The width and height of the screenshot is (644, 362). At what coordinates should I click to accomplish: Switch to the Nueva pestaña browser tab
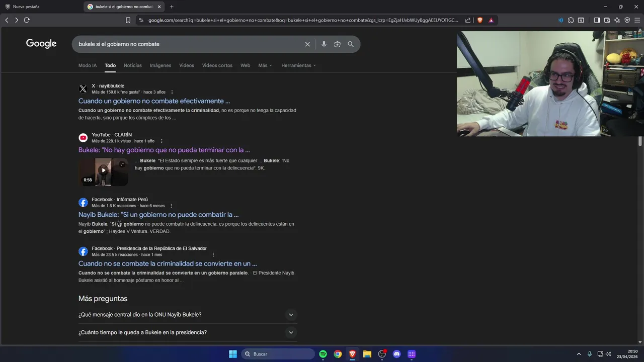pos(40,7)
